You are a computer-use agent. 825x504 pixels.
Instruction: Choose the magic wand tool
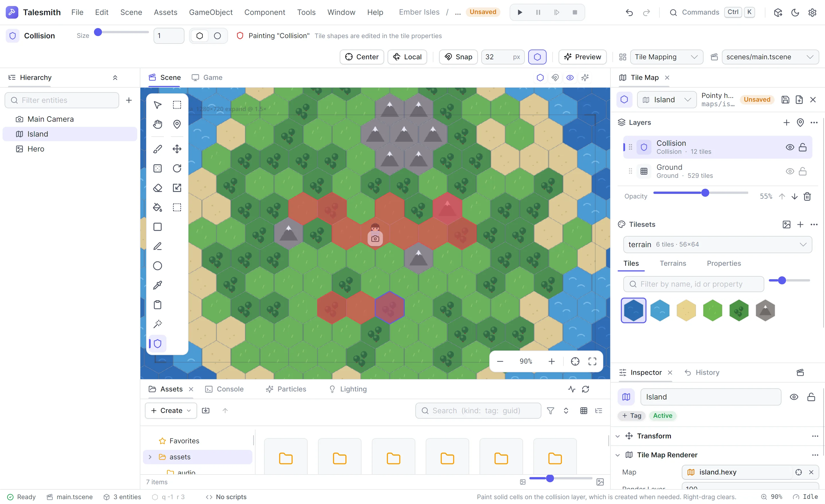tap(157, 324)
